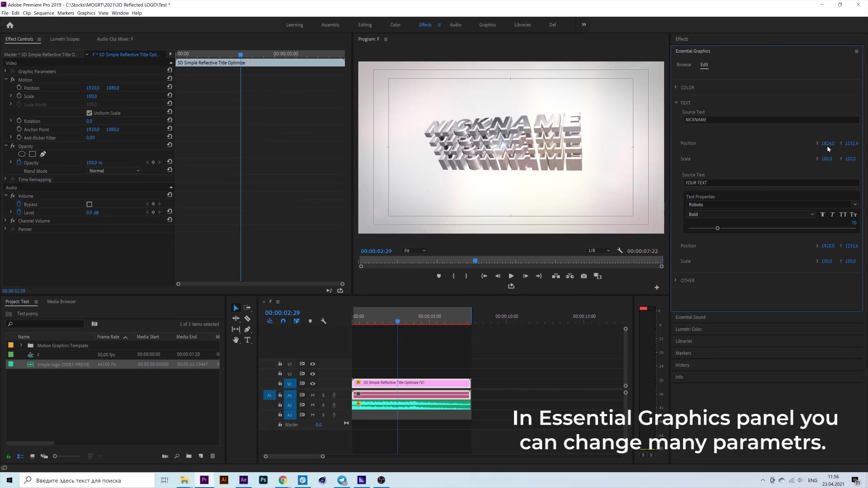Click the Lift button

click(x=556, y=276)
